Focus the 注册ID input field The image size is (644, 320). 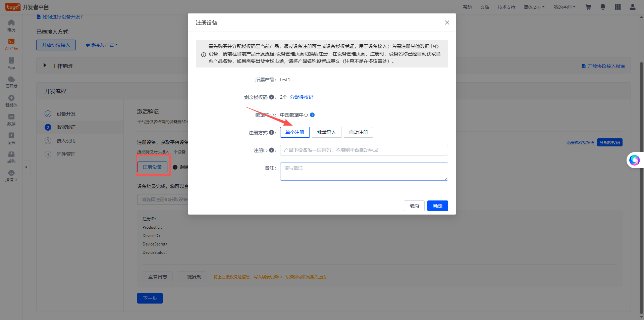point(364,150)
